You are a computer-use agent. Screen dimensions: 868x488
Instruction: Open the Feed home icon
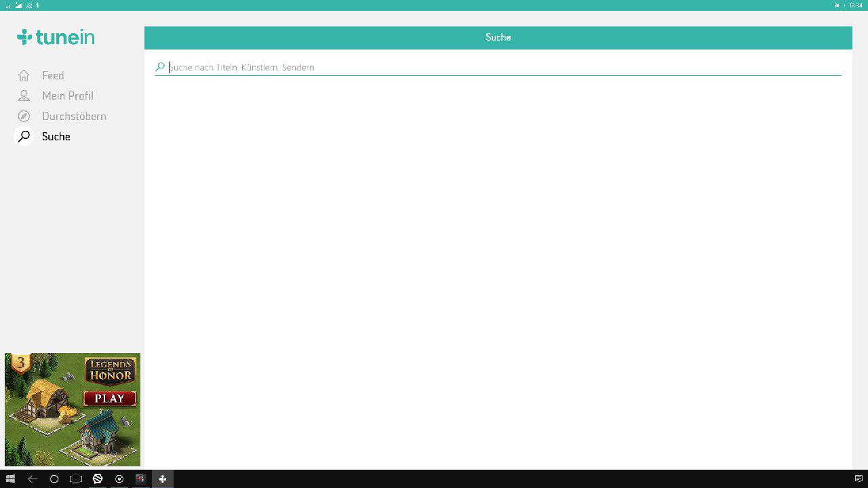(24, 75)
